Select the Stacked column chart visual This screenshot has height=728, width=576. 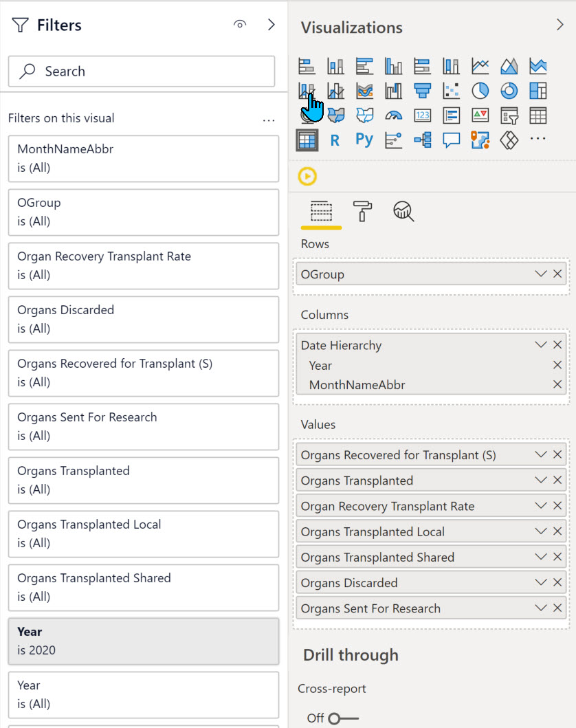pos(335,67)
